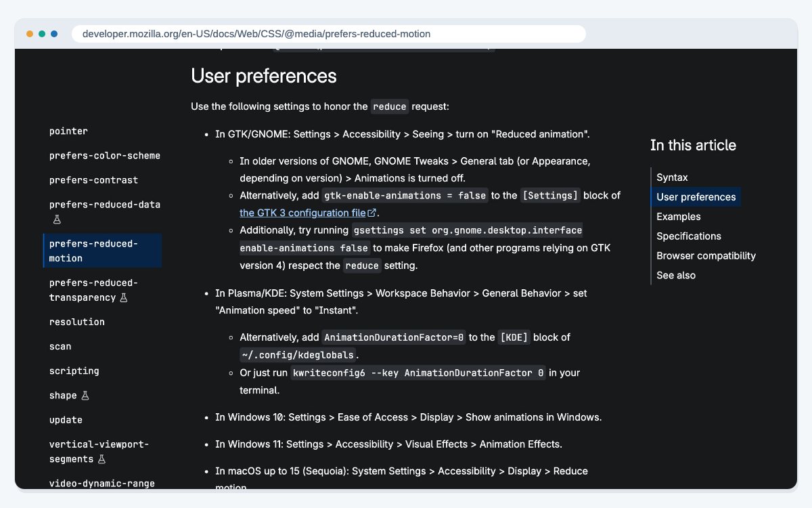Select the highlighted prefers-reduced-motion sidebar item

point(102,251)
